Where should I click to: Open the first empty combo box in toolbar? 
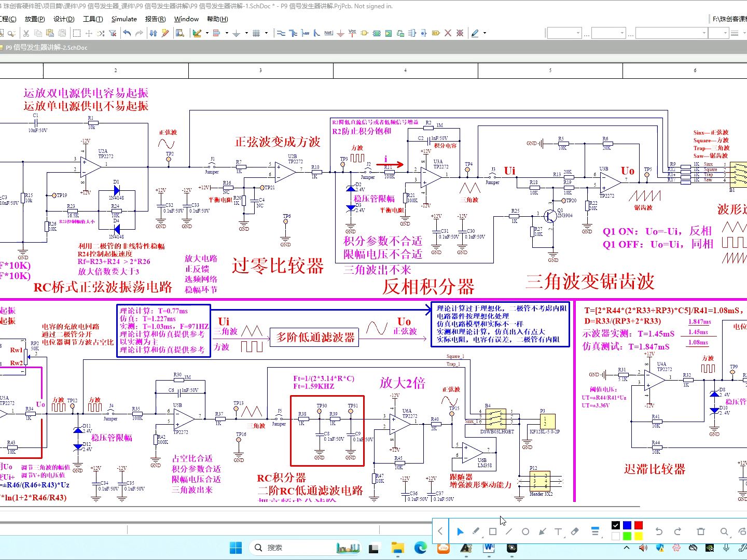[x=564, y=33]
